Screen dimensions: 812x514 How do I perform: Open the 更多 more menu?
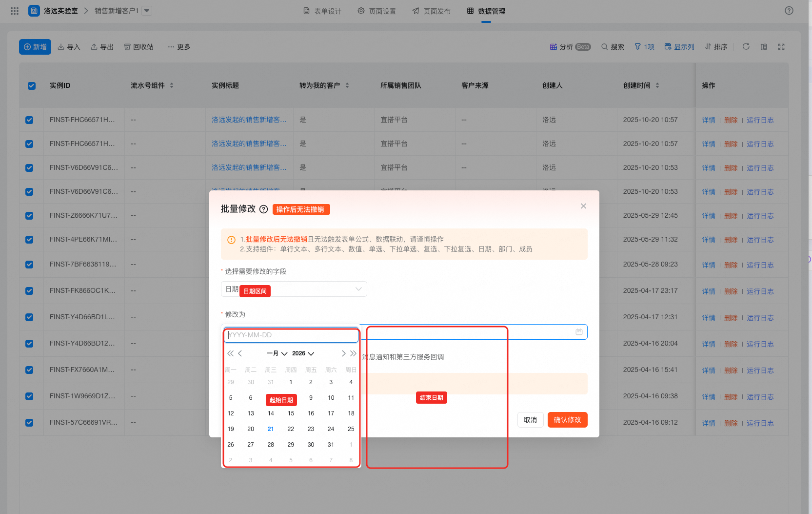click(x=179, y=47)
